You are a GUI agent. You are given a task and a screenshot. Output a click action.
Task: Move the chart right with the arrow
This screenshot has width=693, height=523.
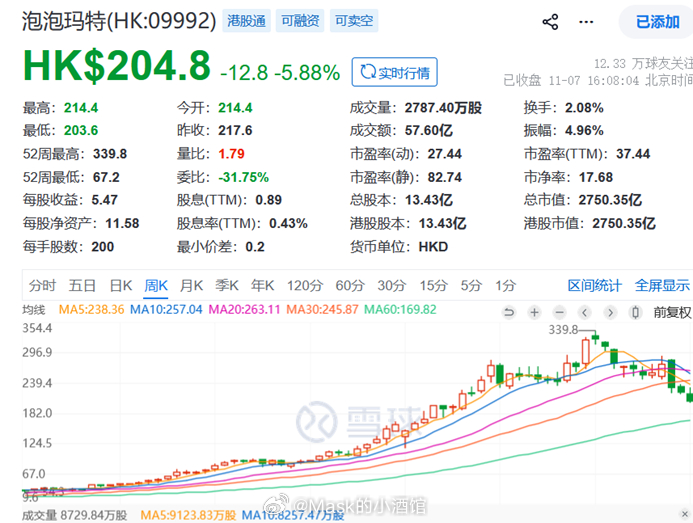pos(610,313)
